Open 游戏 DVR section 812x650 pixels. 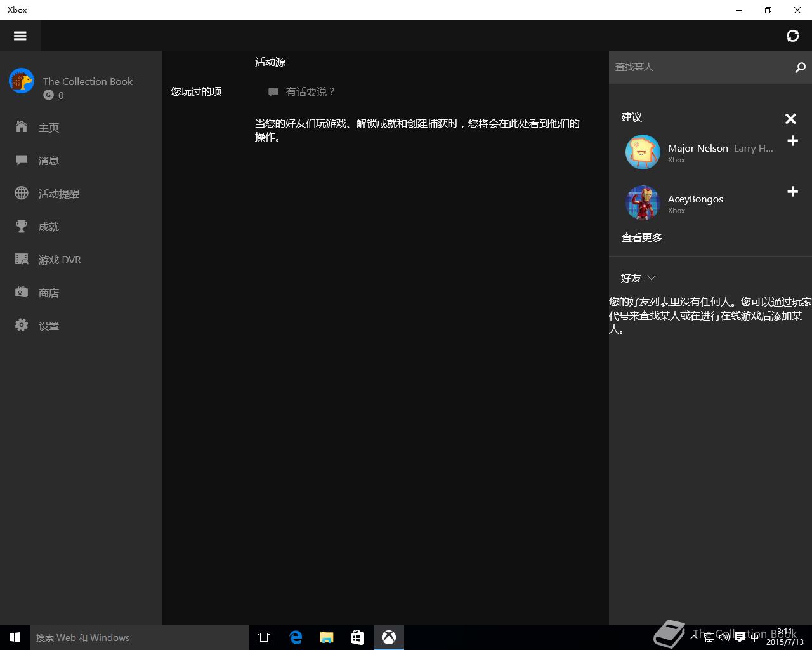tap(60, 260)
